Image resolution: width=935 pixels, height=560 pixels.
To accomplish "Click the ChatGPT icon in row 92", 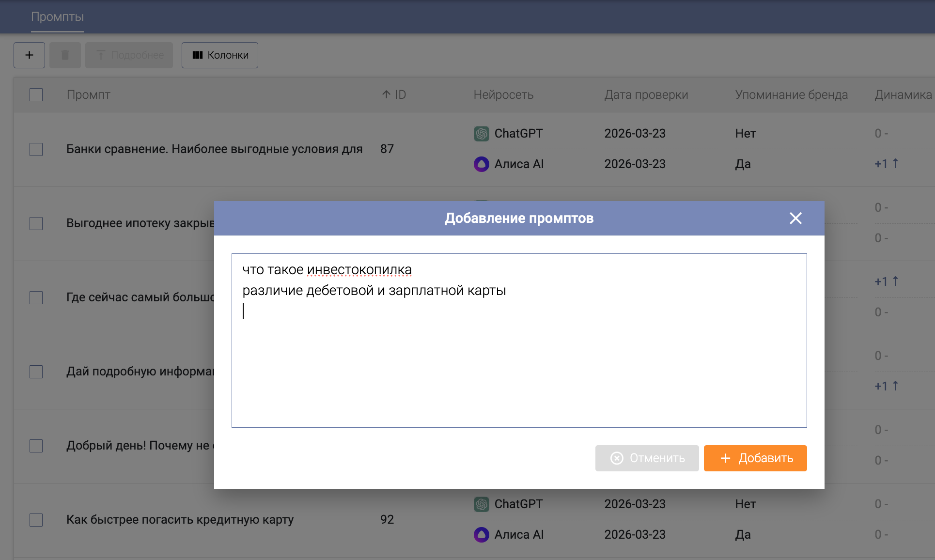I will [x=481, y=504].
